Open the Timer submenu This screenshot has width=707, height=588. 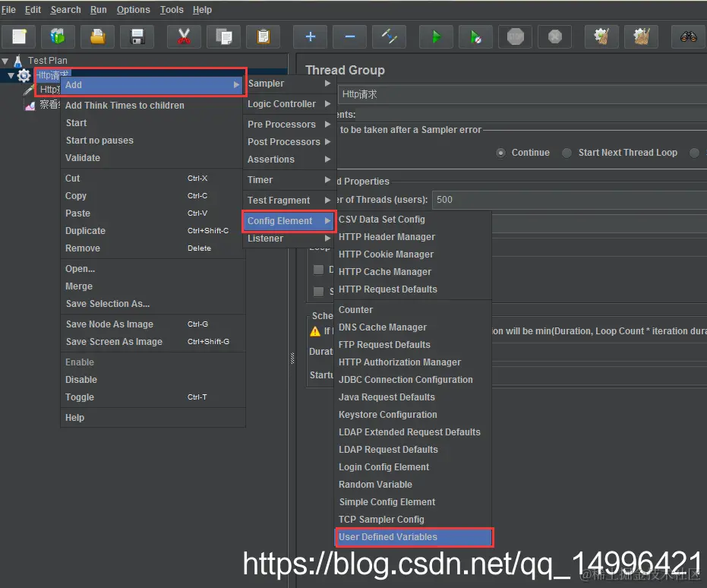point(289,179)
